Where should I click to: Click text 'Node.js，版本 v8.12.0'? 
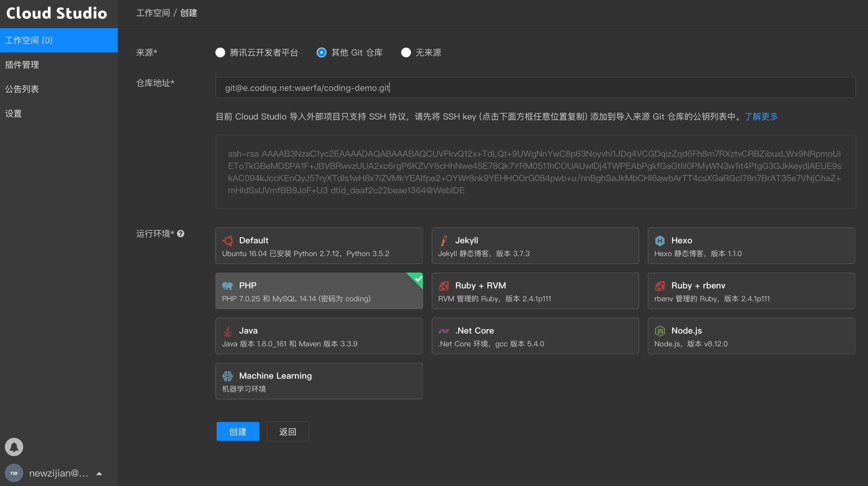[691, 344]
